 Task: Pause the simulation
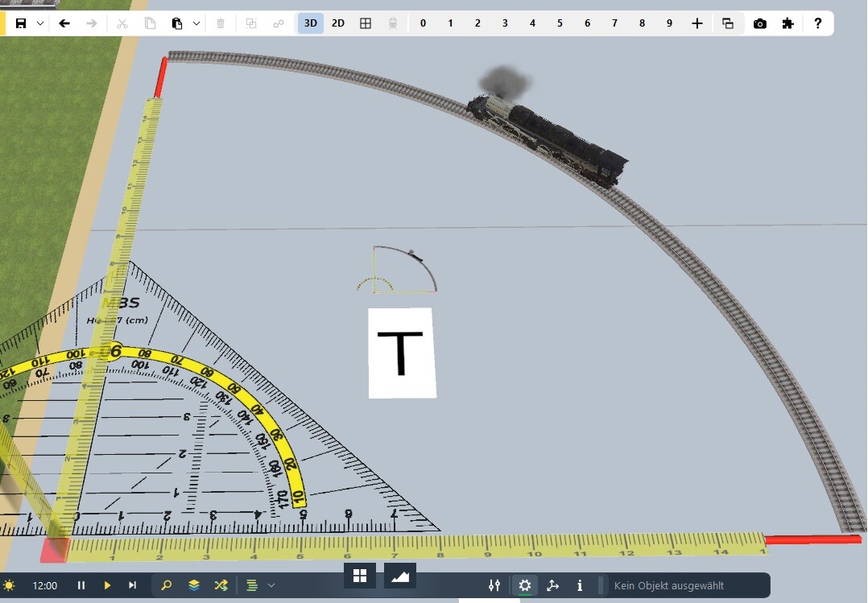tap(81, 585)
